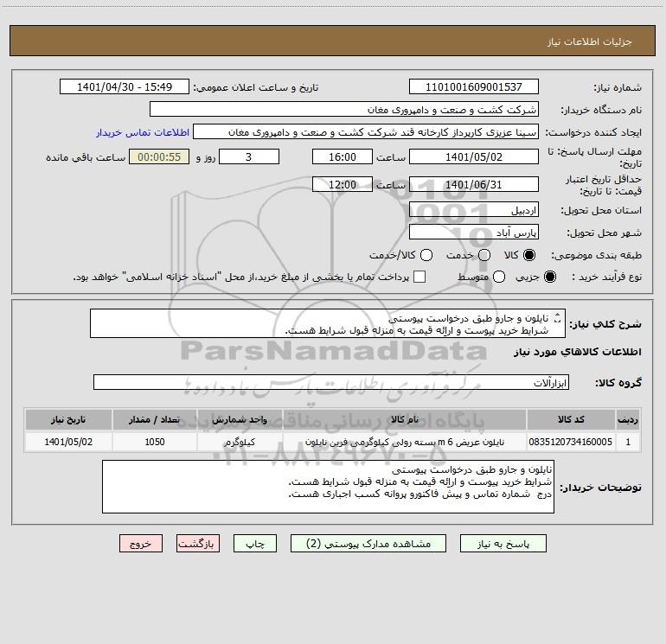Click the نام دستگاه خریدار field

(344, 109)
